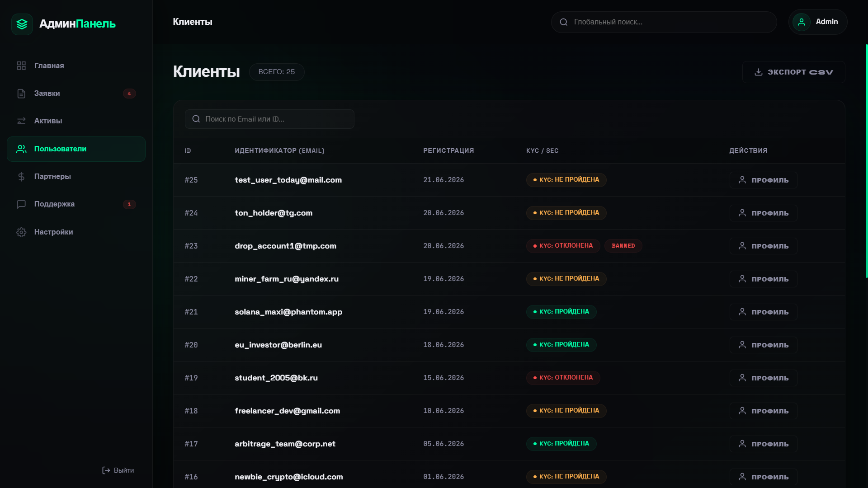Click the Поддержка badge showing 1
The height and width of the screenshot is (488, 868).
click(129, 204)
